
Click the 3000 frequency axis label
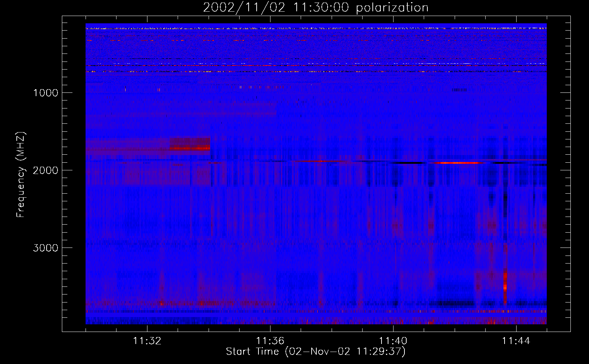click(46, 248)
